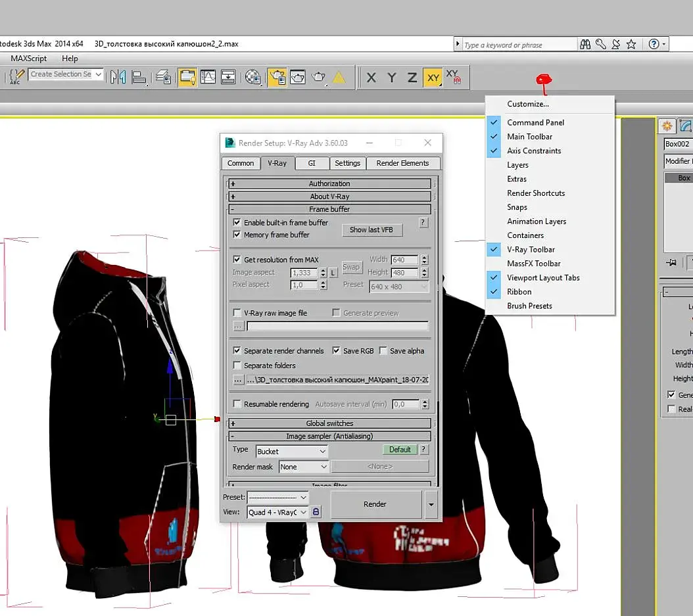The height and width of the screenshot is (616, 693).
Task: Open the Curve Editor icon
Action: [208, 77]
